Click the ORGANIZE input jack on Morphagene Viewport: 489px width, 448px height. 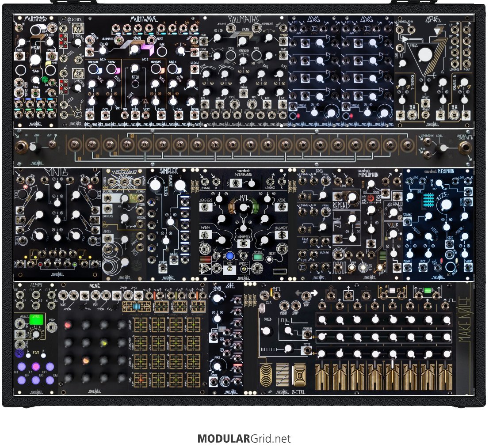[282, 234]
